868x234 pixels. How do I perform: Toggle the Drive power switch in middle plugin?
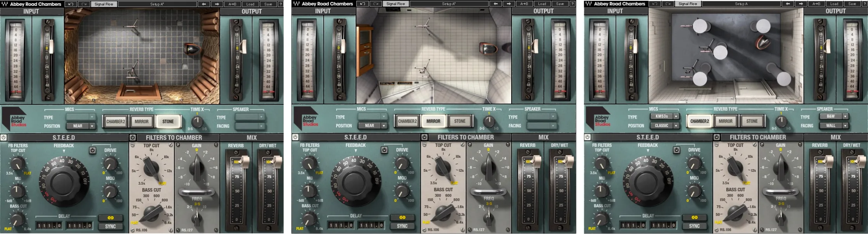pos(384,150)
